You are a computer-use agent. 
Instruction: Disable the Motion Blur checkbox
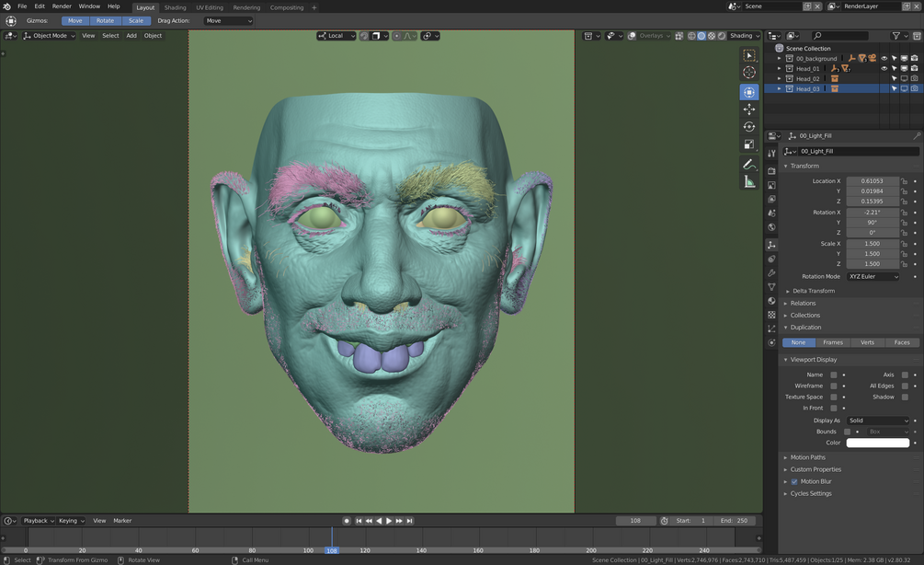tap(794, 482)
